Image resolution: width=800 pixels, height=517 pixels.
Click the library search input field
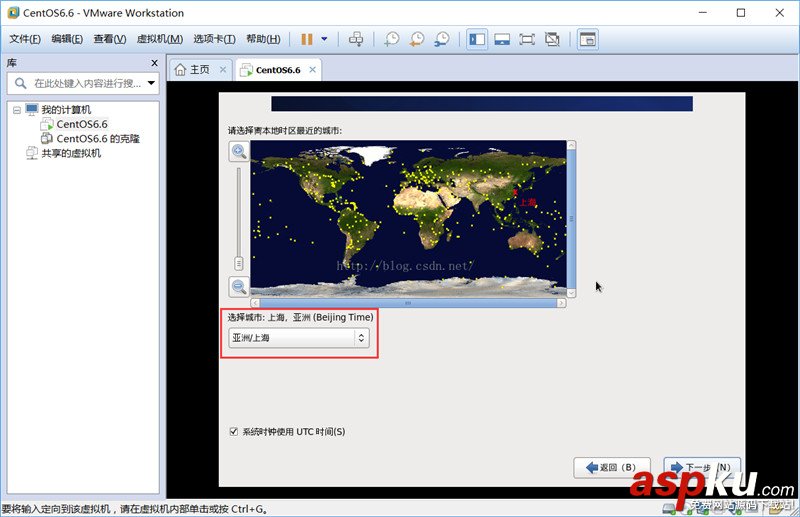(x=83, y=83)
